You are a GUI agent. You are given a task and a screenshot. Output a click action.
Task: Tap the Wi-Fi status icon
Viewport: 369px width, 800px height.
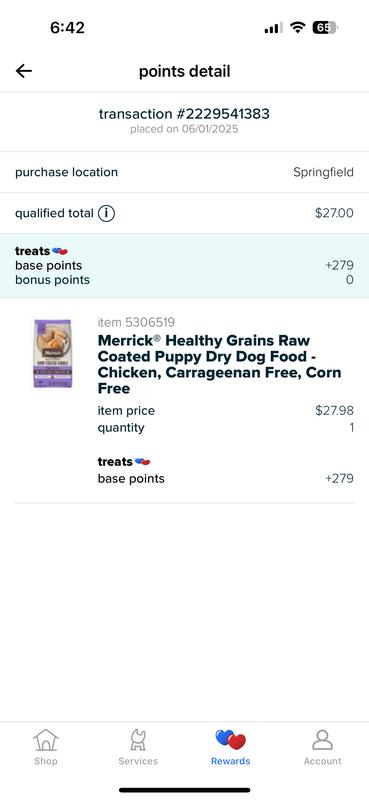(x=297, y=28)
